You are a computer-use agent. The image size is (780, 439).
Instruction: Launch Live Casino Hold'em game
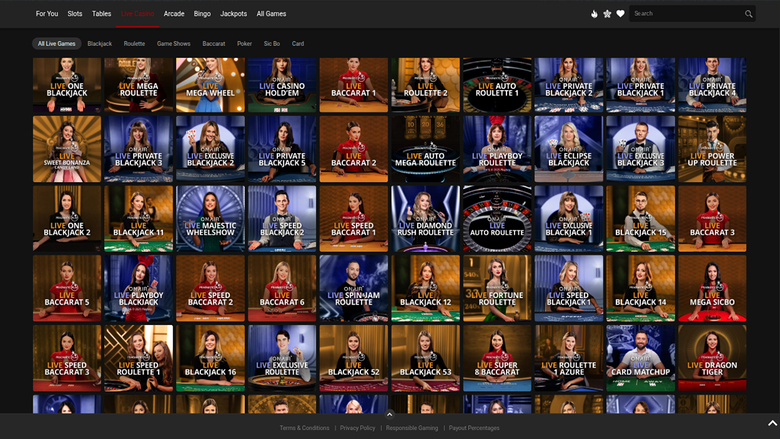(x=282, y=85)
